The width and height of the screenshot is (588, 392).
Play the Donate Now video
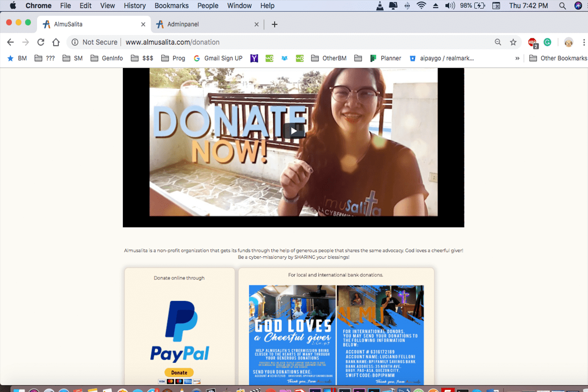tap(294, 131)
